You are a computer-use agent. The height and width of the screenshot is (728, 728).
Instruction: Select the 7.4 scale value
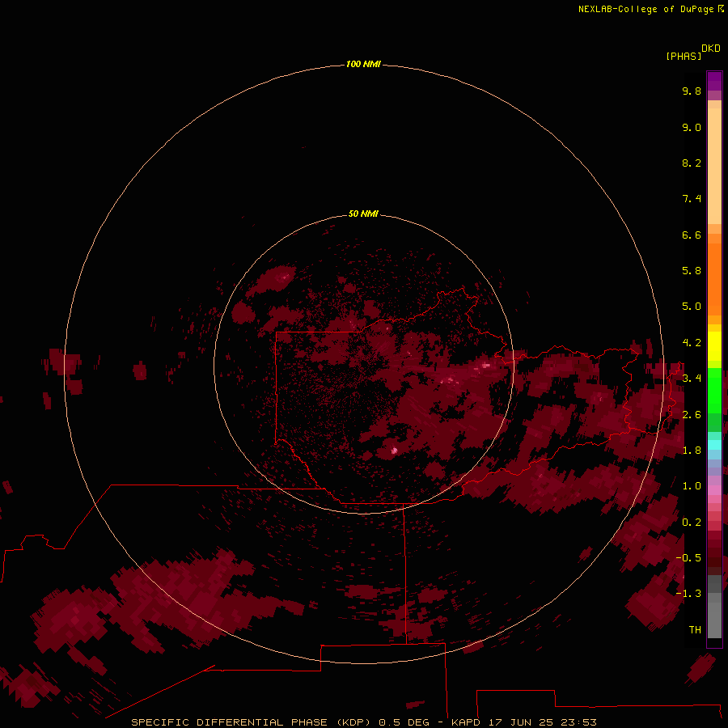[692, 199]
